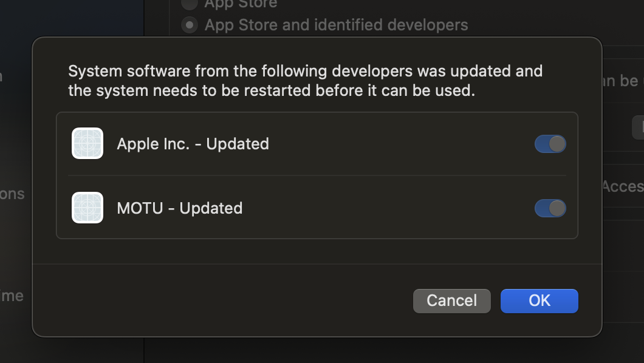Select the App Store only radio button
This screenshot has height=363, width=644.
[190, 3]
